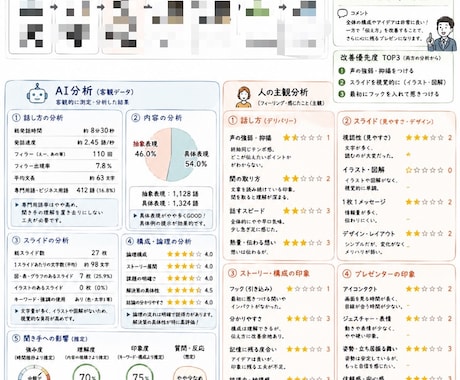The height and width of the screenshot is (380, 460).
Task: Click the 7.8% filler rate value
Action: (104, 166)
